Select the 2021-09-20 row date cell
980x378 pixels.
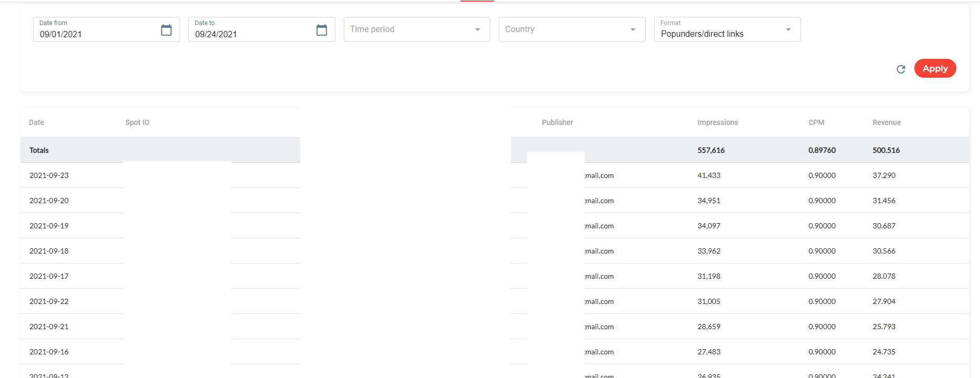(x=49, y=201)
